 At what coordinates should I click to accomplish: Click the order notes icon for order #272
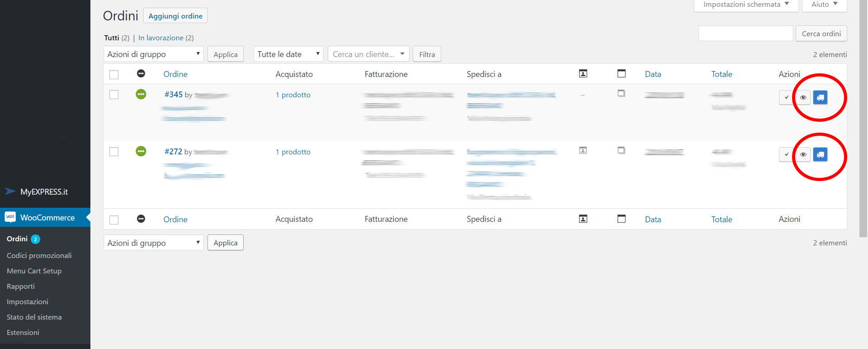click(622, 150)
